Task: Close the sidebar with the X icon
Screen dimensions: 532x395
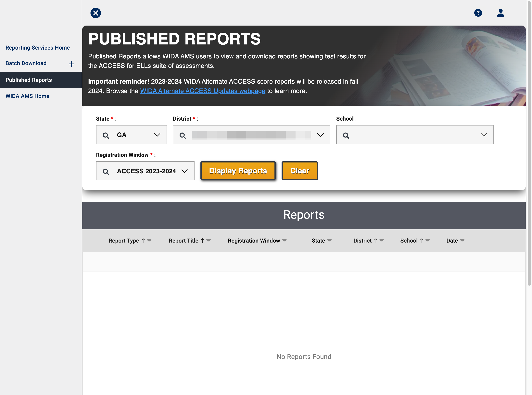Action: [95, 13]
